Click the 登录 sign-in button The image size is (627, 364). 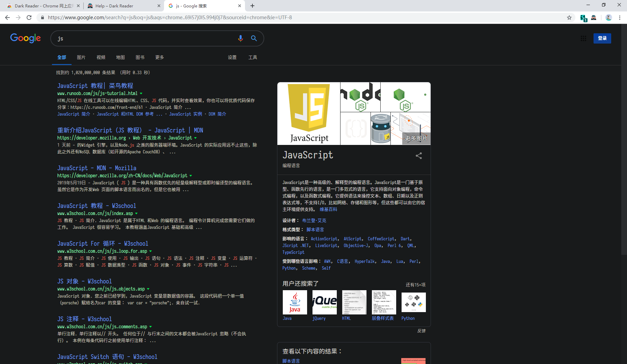click(x=602, y=38)
